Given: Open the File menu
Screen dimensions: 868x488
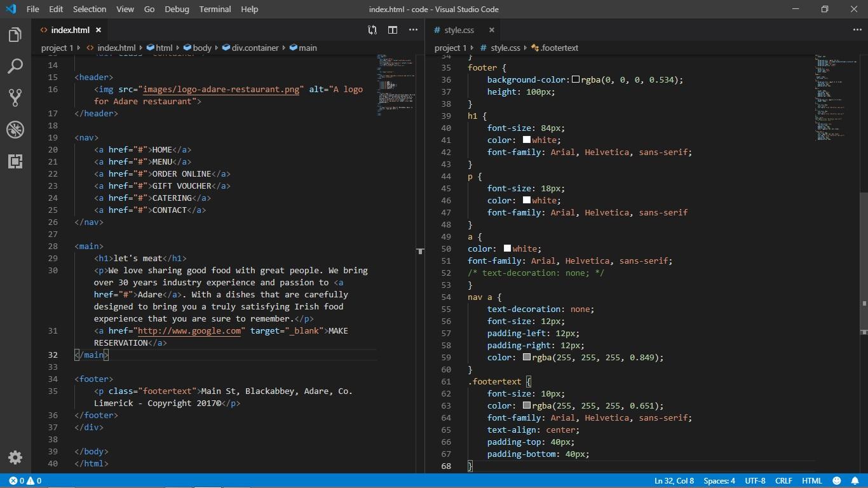Looking at the screenshot, I should [33, 9].
